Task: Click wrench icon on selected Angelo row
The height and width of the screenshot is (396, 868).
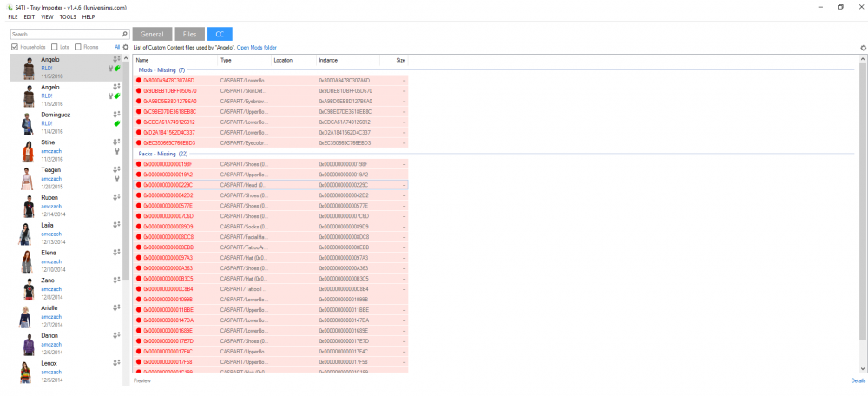Action: pyautogui.click(x=111, y=68)
